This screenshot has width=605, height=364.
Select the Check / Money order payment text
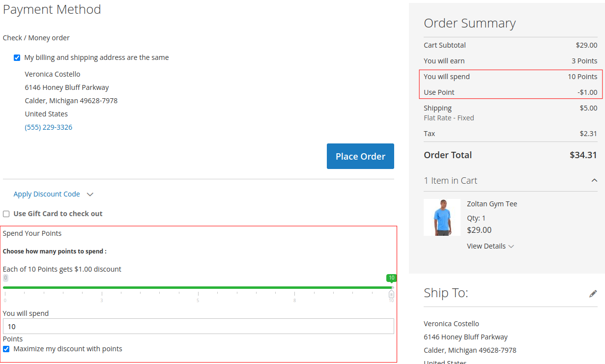pyautogui.click(x=36, y=38)
